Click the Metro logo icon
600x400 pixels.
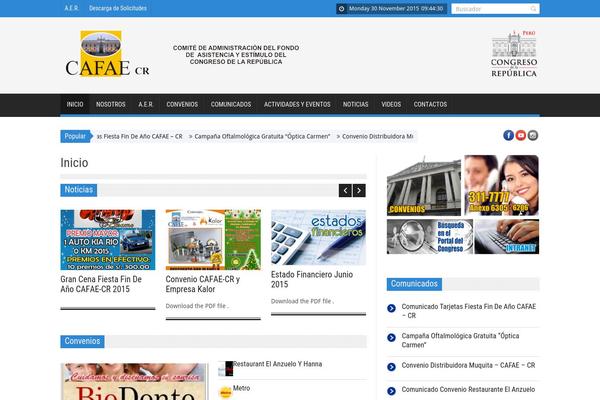225,392
